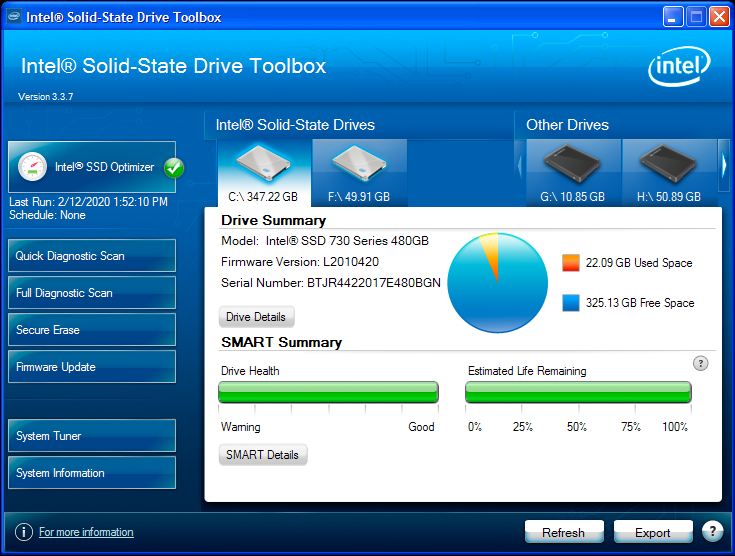735x556 pixels.
Task: Select the F:\ 49.91 GB drive
Action: (359, 173)
